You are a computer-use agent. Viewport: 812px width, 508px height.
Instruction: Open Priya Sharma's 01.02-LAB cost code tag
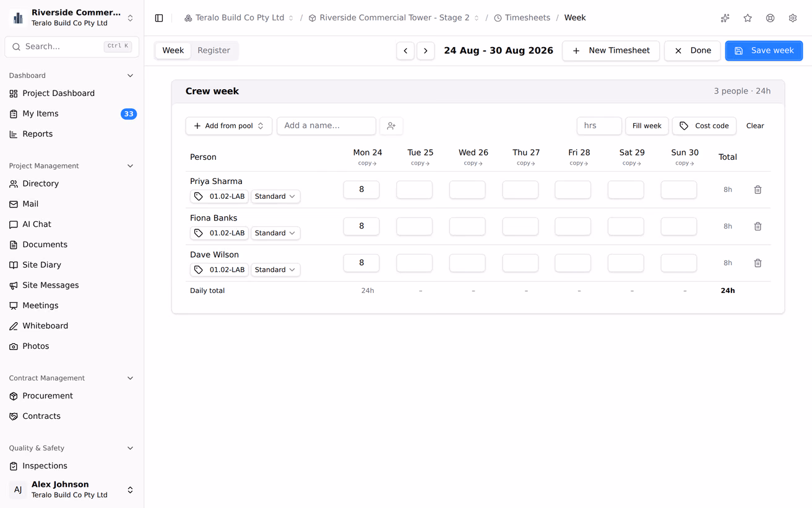click(219, 196)
